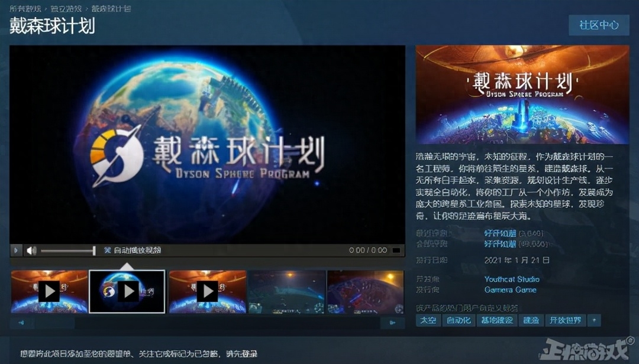Select the 自动化 tag
Viewport: 639px width, 364px height.
pyautogui.click(x=459, y=321)
